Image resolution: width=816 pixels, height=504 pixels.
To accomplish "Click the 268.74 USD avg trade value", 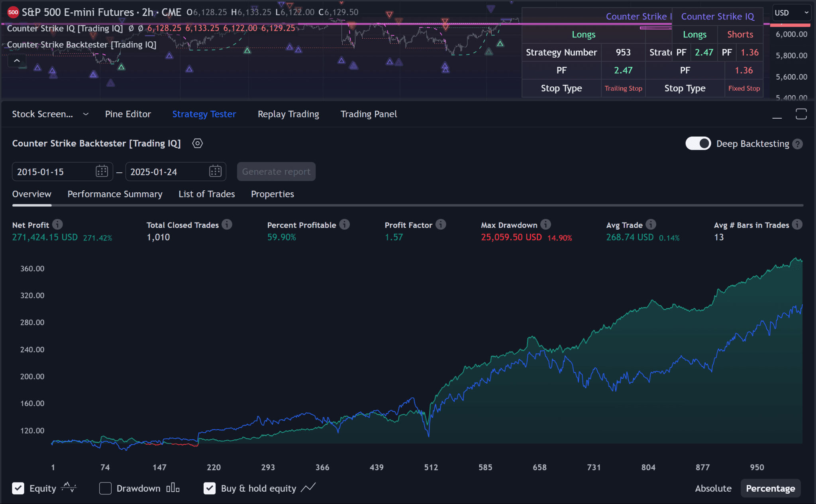I will point(630,237).
